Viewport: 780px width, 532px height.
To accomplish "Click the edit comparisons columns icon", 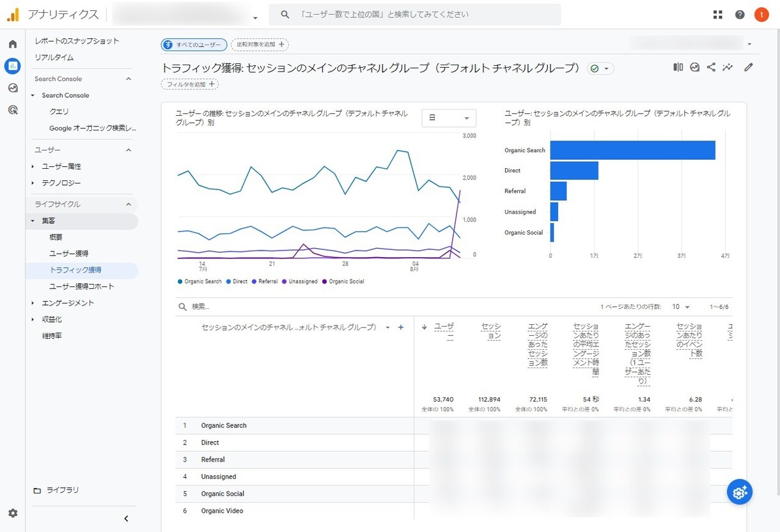I will tap(678, 67).
